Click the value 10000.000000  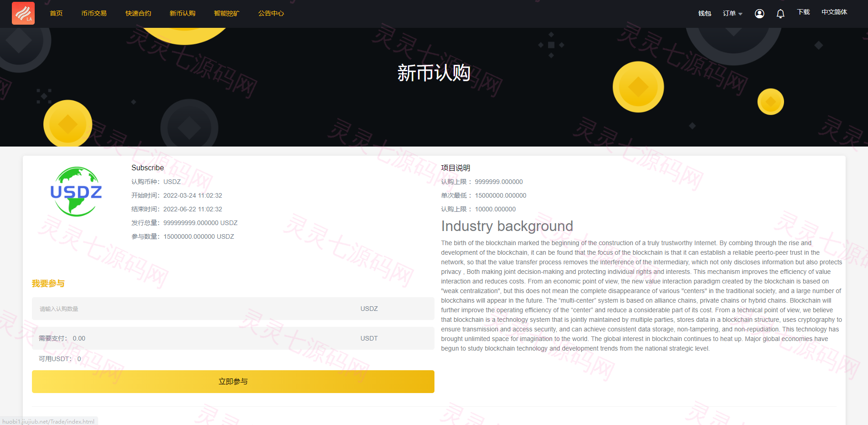coord(495,209)
